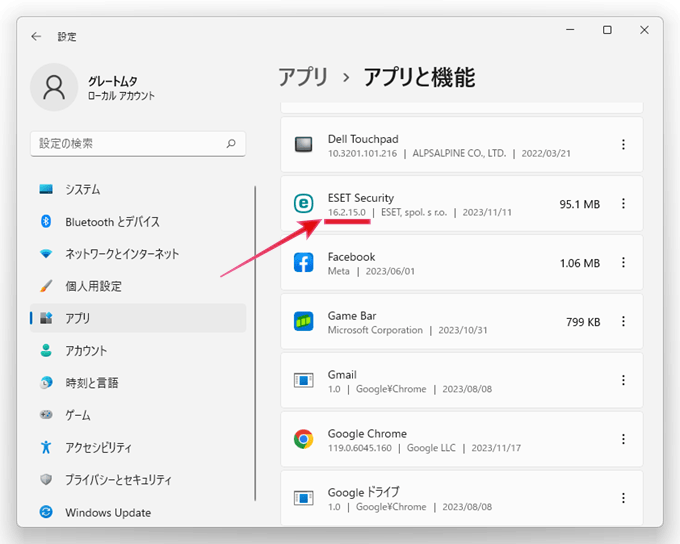Click the ESET Security app icon
The width and height of the screenshot is (680, 544).
point(304,203)
